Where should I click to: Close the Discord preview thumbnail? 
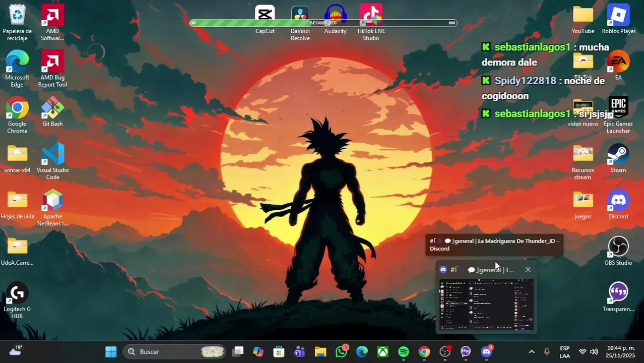click(x=528, y=270)
